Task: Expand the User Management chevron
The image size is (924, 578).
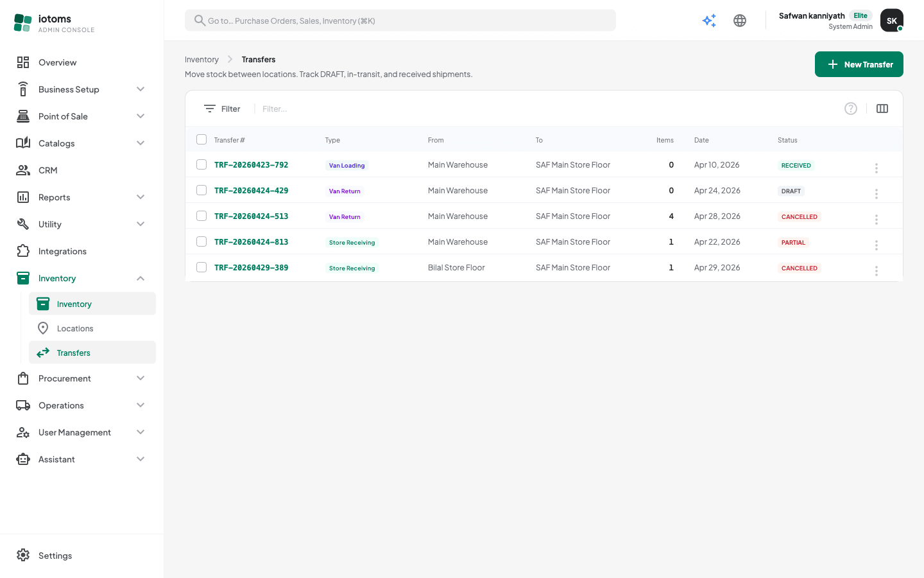Action: coord(141,432)
